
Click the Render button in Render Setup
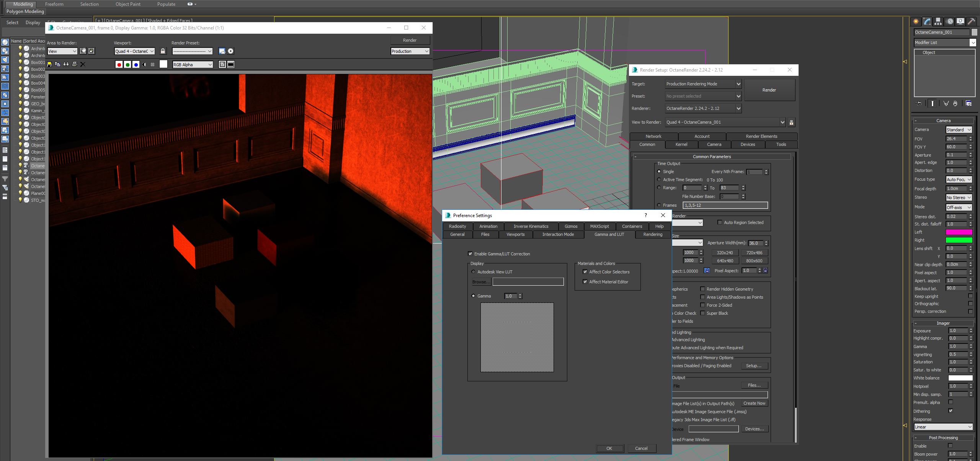tap(769, 90)
